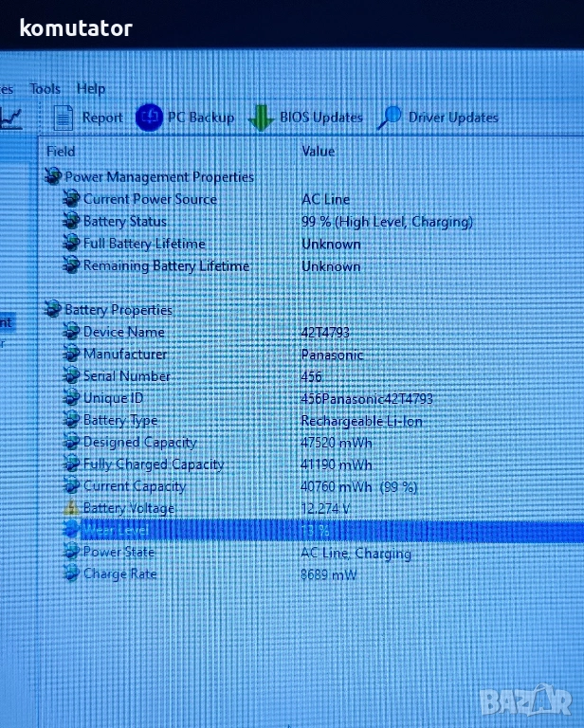584x728 pixels.
Task: Click the Battery Properties group icon
Action: point(53,310)
